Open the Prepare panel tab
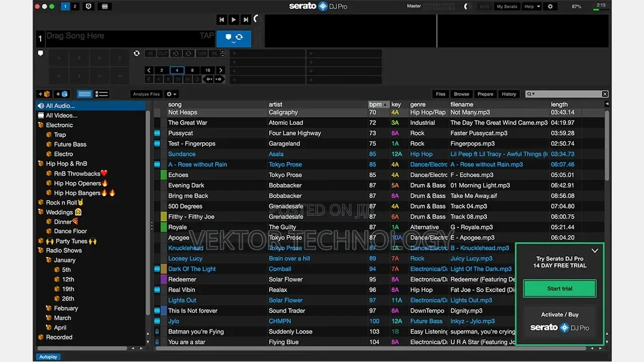This screenshot has height=362, width=644. tap(486, 94)
